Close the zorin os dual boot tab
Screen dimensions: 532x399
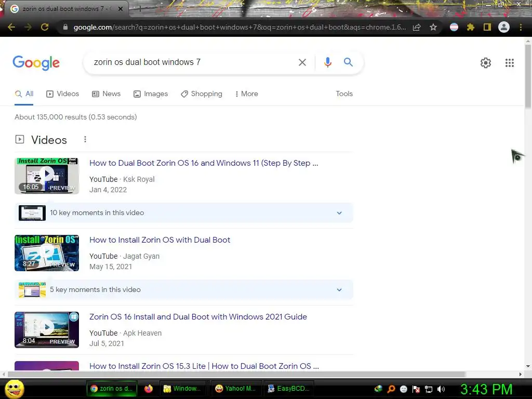click(121, 9)
